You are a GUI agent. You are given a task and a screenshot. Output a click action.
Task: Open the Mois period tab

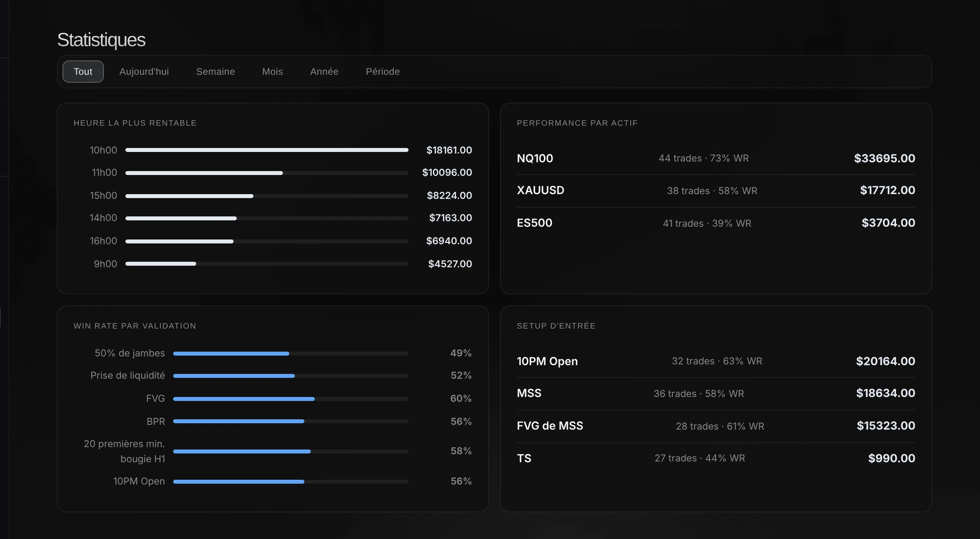pos(272,72)
